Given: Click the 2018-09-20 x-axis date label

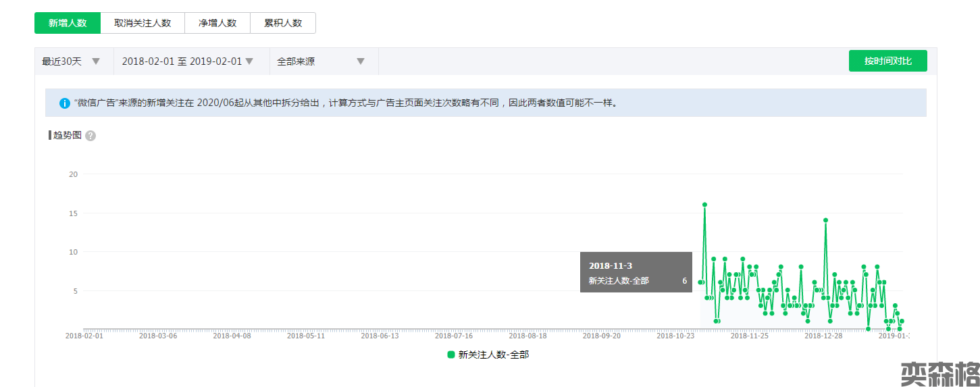Looking at the screenshot, I should point(601,336).
